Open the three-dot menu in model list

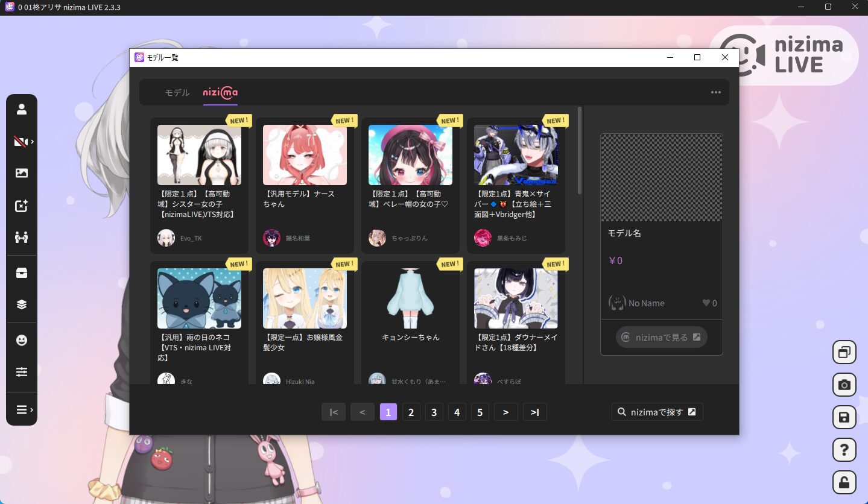715,92
